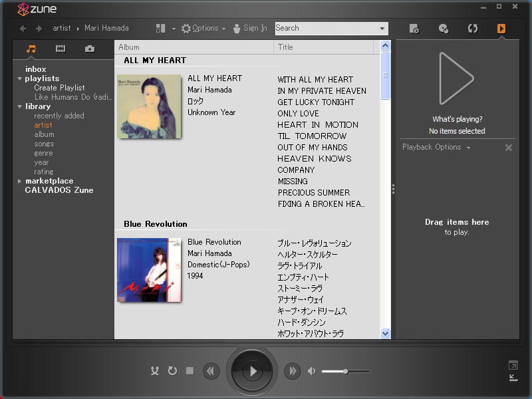Select rating in library
Screen dimensions: 532x399
[44, 172]
